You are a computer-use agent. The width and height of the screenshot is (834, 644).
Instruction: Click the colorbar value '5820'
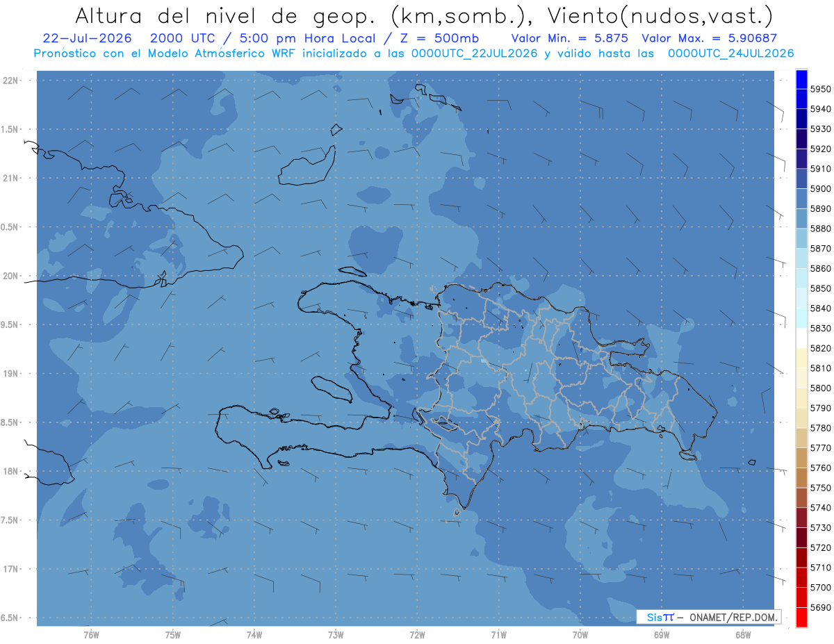point(820,348)
